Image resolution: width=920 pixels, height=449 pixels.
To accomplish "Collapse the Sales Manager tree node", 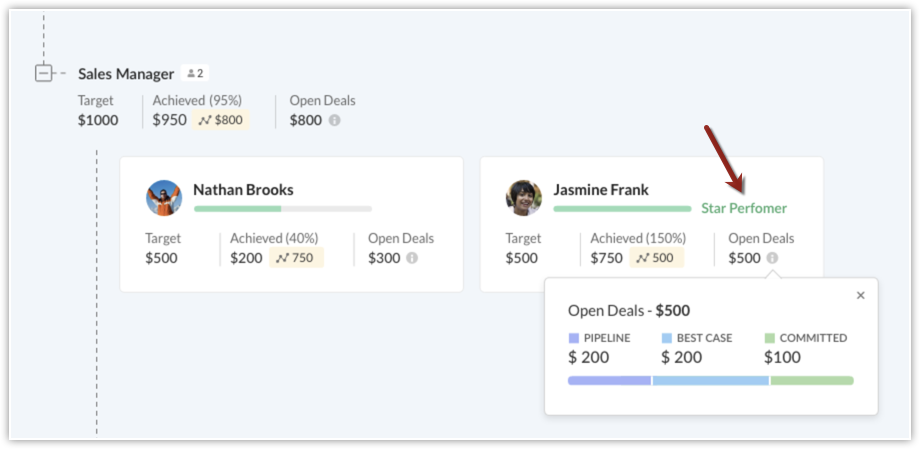I will pyautogui.click(x=43, y=73).
